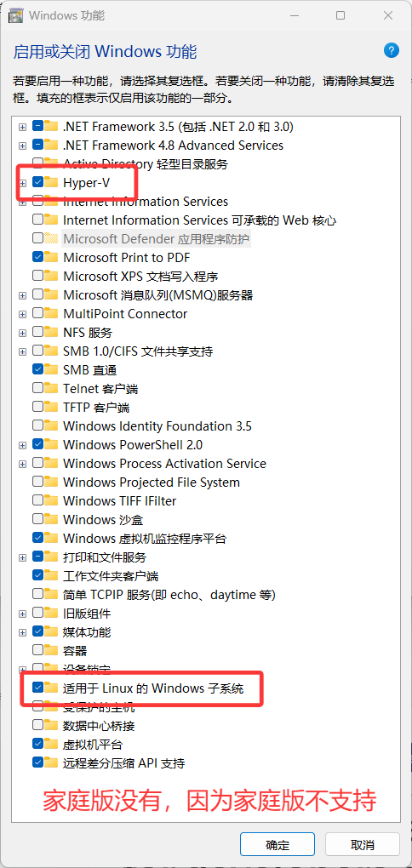Viewport: 412px width, 868px height.
Task: Click the Windows 功能 title bar icon
Action: coord(15,15)
